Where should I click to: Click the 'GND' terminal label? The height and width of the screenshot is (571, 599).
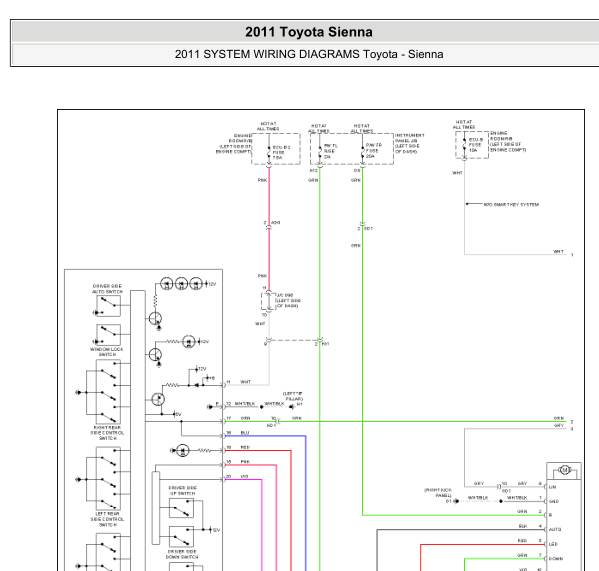click(554, 501)
